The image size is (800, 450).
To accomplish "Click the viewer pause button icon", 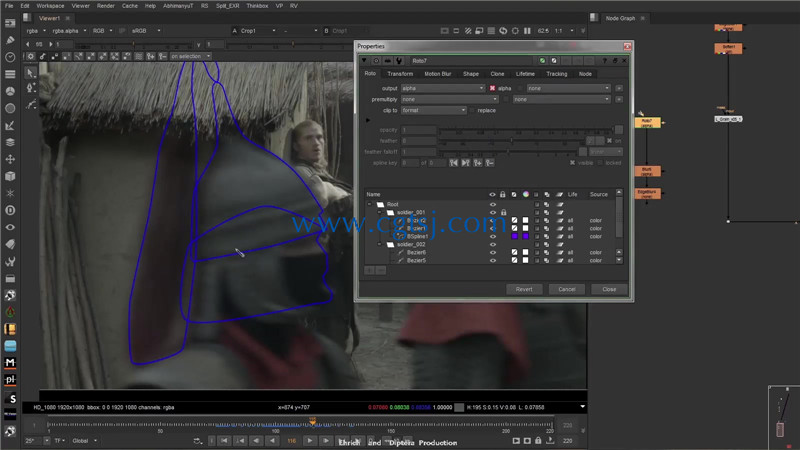I will coord(527,31).
